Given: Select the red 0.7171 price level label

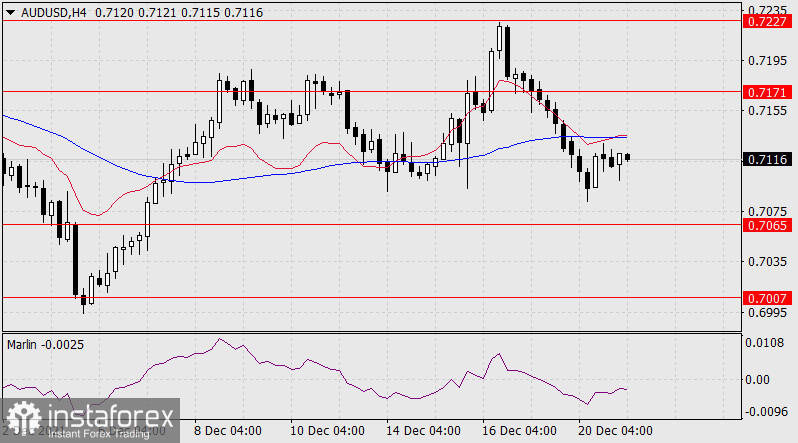Looking at the screenshot, I should (766, 91).
